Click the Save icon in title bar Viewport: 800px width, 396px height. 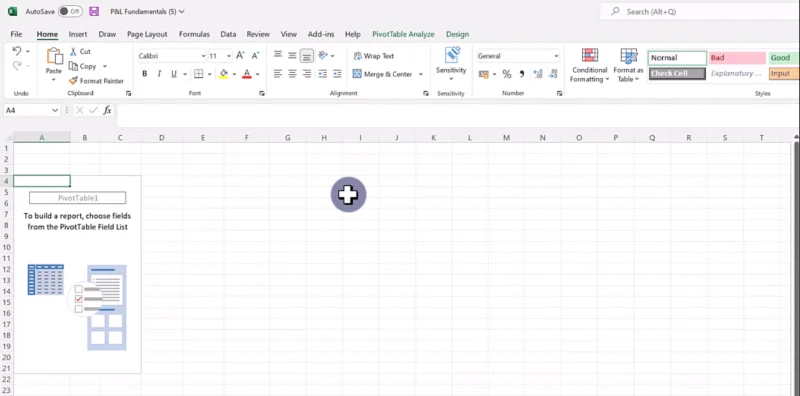point(94,11)
